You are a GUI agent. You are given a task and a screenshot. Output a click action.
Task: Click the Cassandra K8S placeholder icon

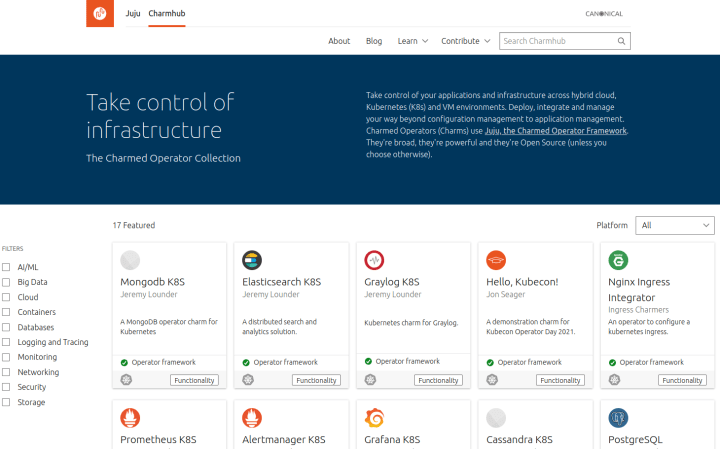[496, 418]
